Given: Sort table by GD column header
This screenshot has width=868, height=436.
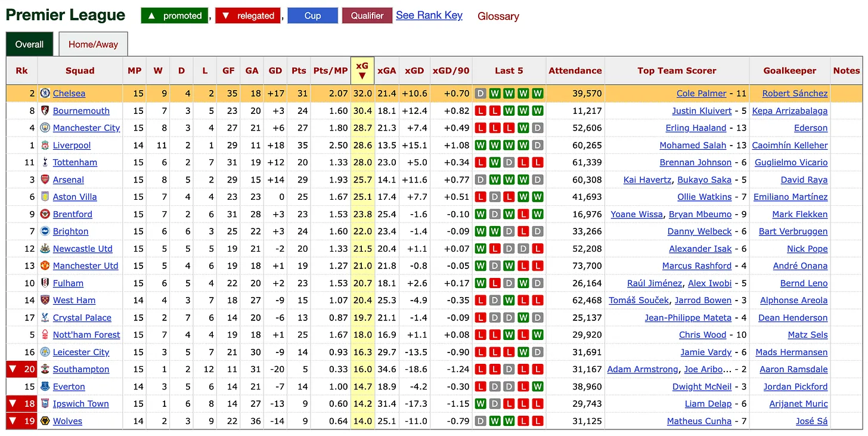Looking at the screenshot, I should [275, 70].
